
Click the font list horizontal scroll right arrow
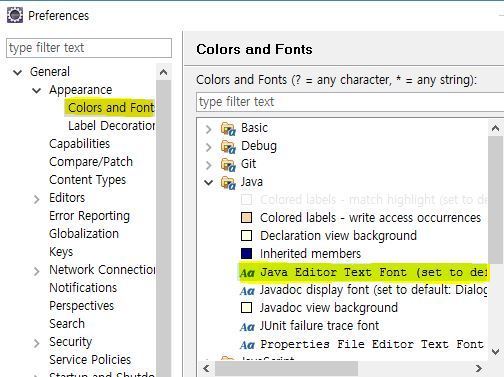click(x=479, y=368)
